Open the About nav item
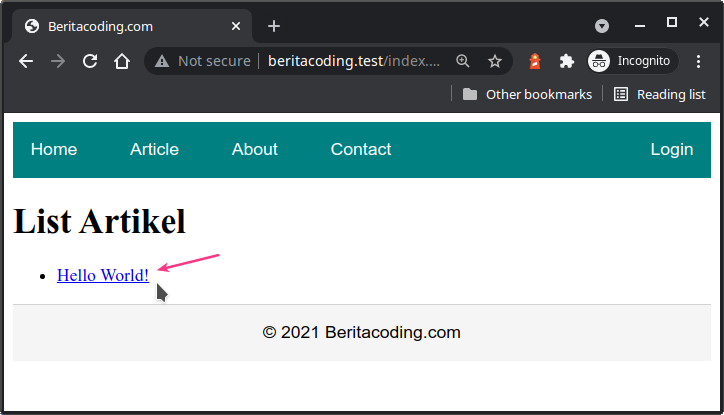724x415 pixels. [x=254, y=150]
